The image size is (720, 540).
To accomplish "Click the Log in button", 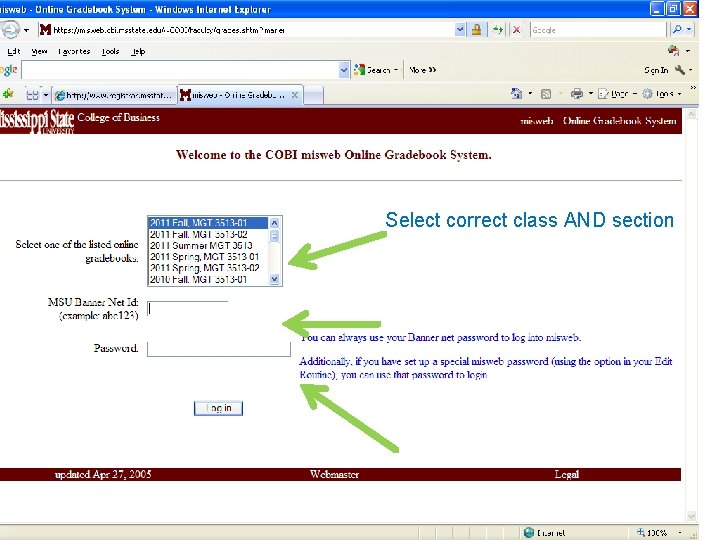I will [218, 408].
